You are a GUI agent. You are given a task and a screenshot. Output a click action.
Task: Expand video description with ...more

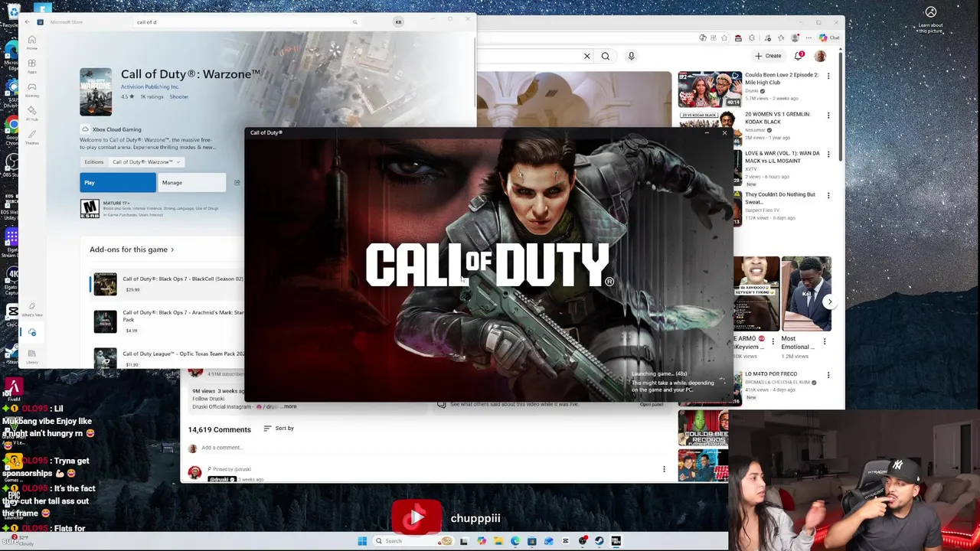pos(289,406)
